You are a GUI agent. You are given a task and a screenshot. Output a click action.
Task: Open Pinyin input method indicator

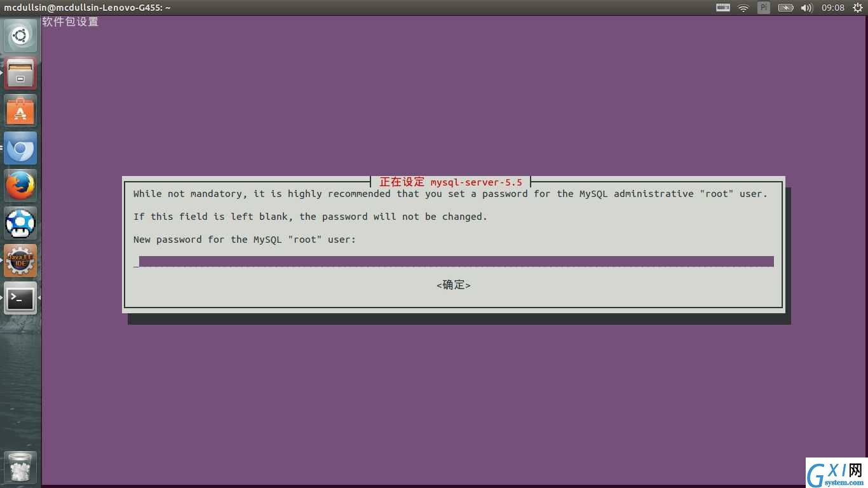click(764, 8)
